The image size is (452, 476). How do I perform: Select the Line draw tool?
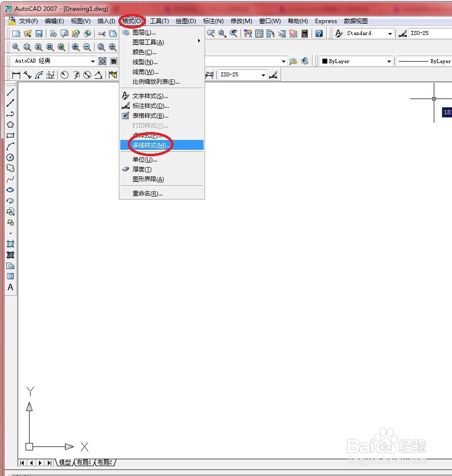(x=10, y=92)
